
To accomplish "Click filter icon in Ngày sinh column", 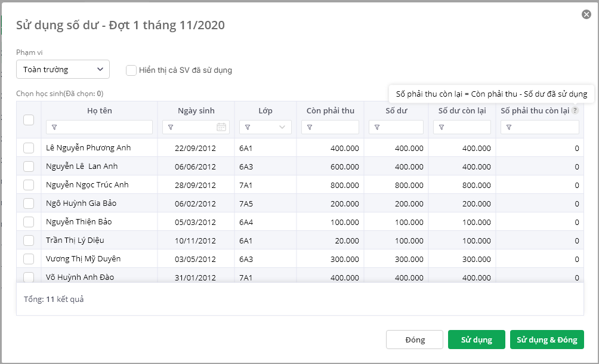I will (171, 127).
